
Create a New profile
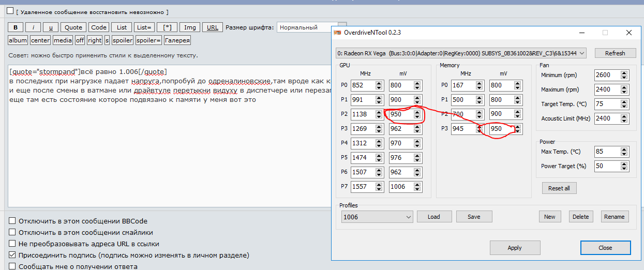click(550, 217)
